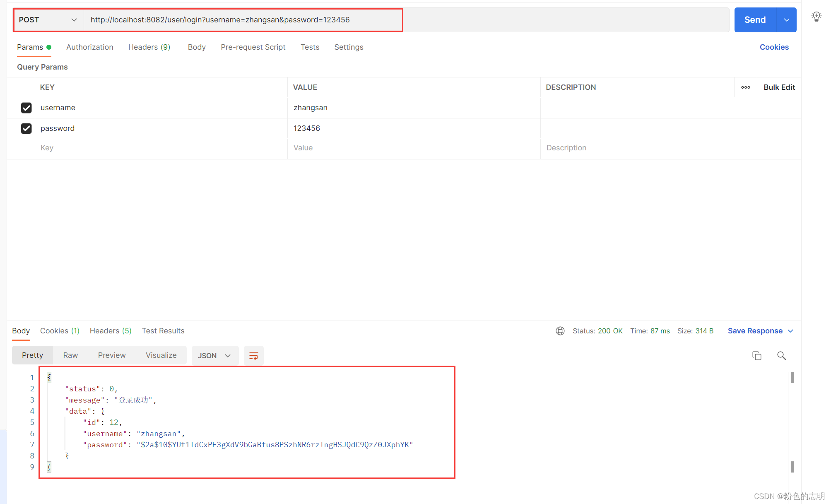Click the Size: 314 B text
831x504 pixels.
pyautogui.click(x=695, y=331)
